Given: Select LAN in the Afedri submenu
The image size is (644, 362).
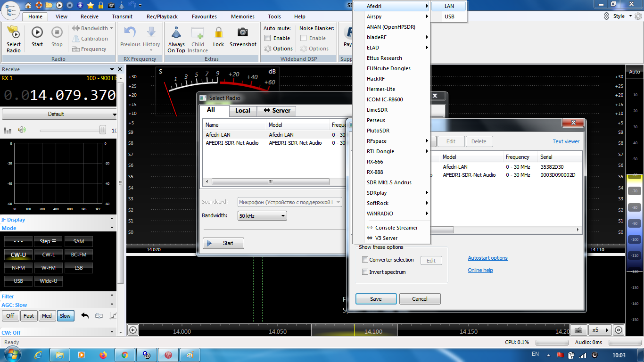Looking at the screenshot, I should [x=449, y=6].
